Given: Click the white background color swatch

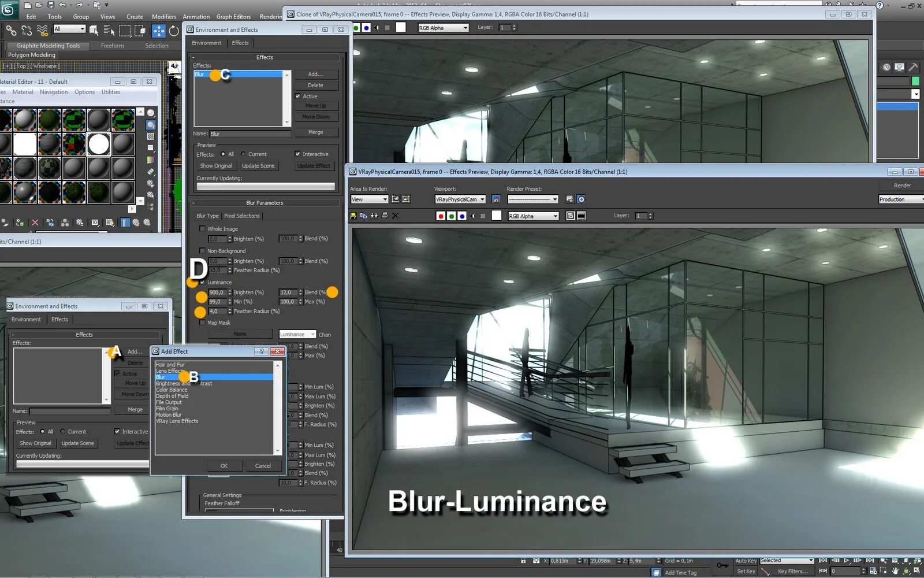Looking at the screenshot, I should [496, 216].
